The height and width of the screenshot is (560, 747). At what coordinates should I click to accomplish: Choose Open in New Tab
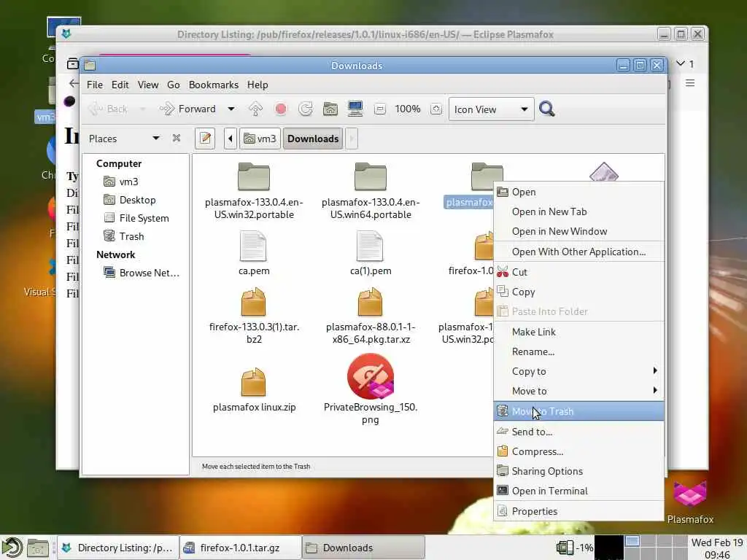[x=578, y=212]
